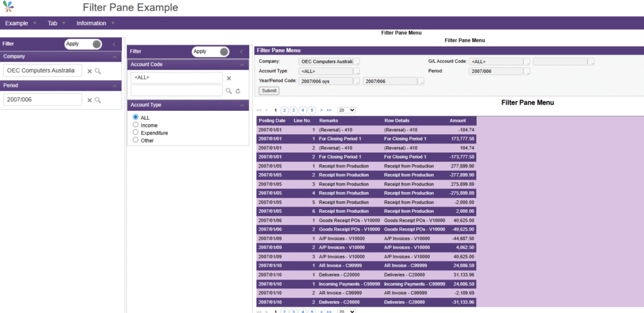Go to page 3 of results
The height and width of the screenshot is (313, 644).
click(x=293, y=110)
